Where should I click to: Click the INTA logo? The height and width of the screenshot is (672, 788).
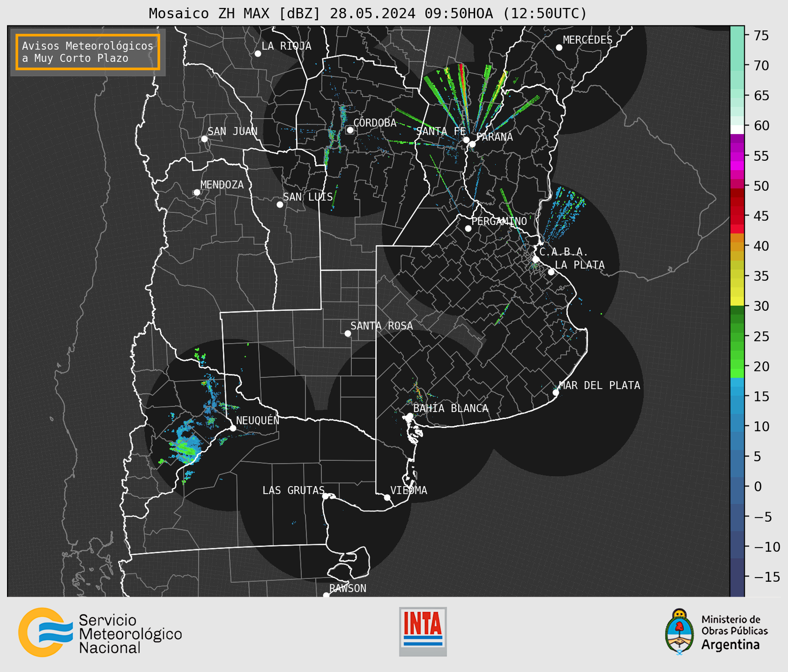(423, 631)
